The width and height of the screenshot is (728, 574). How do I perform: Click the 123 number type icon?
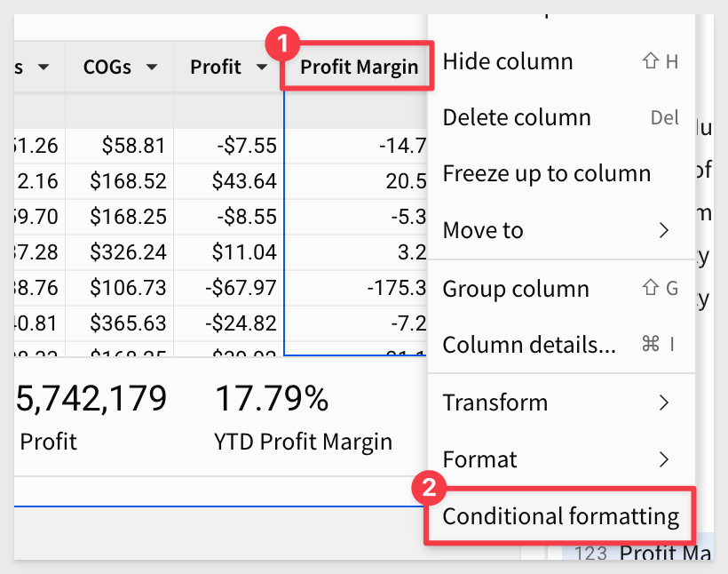coord(590,553)
